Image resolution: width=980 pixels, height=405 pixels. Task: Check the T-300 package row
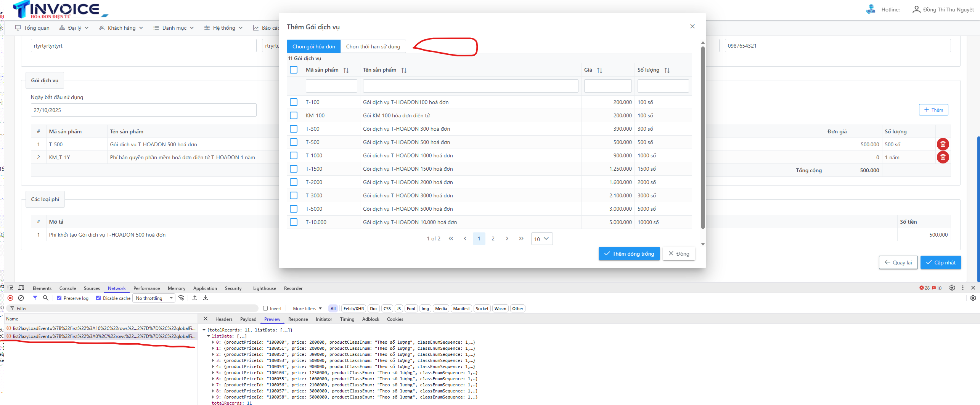[294, 129]
